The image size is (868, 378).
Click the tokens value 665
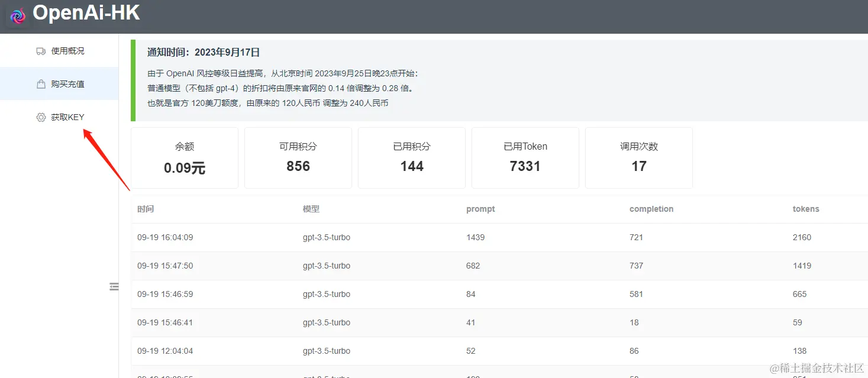[x=800, y=294]
